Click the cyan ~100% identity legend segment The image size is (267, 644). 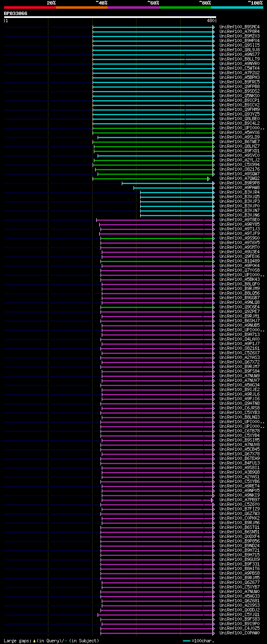click(237, 8)
